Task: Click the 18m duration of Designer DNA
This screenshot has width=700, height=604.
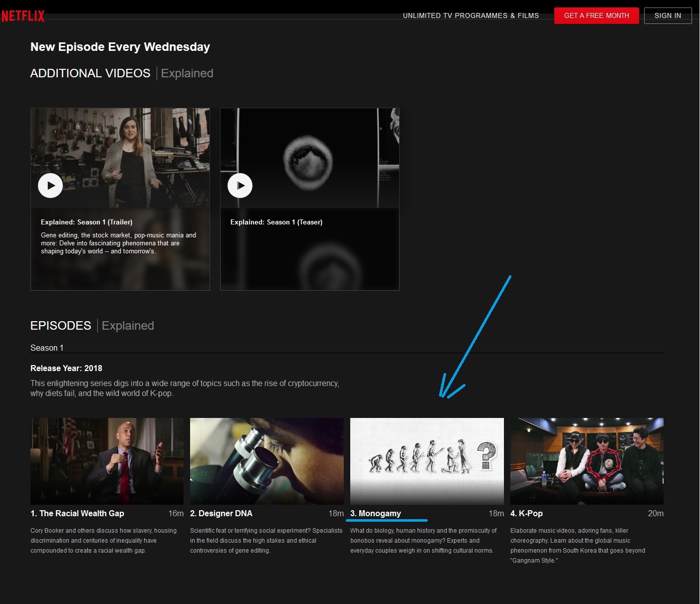Action: (x=336, y=513)
